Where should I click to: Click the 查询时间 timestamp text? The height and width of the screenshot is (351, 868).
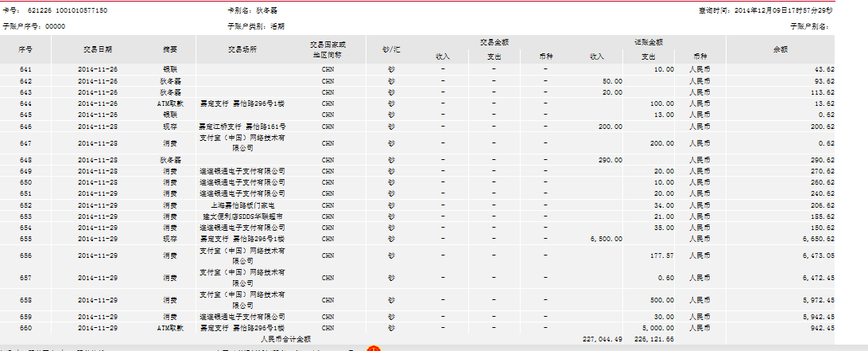[x=765, y=11]
